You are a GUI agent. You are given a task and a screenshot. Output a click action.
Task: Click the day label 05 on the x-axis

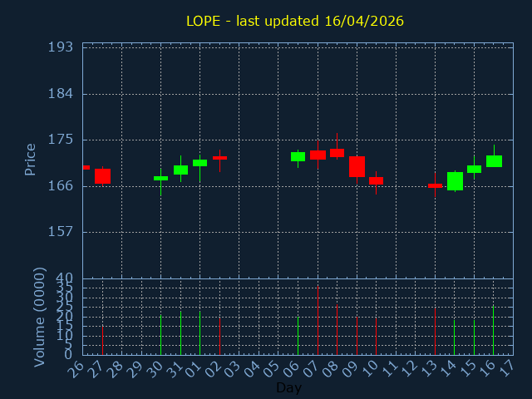(272, 368)
